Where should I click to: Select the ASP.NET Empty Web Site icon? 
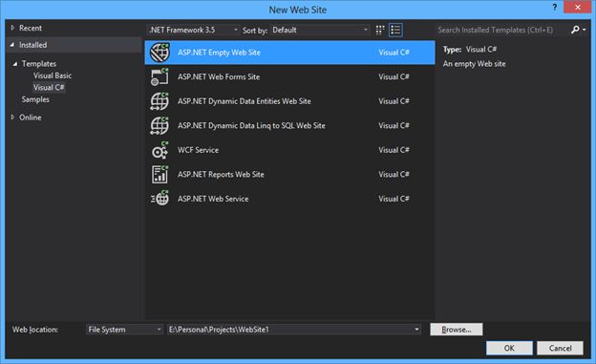click(160, 53)
